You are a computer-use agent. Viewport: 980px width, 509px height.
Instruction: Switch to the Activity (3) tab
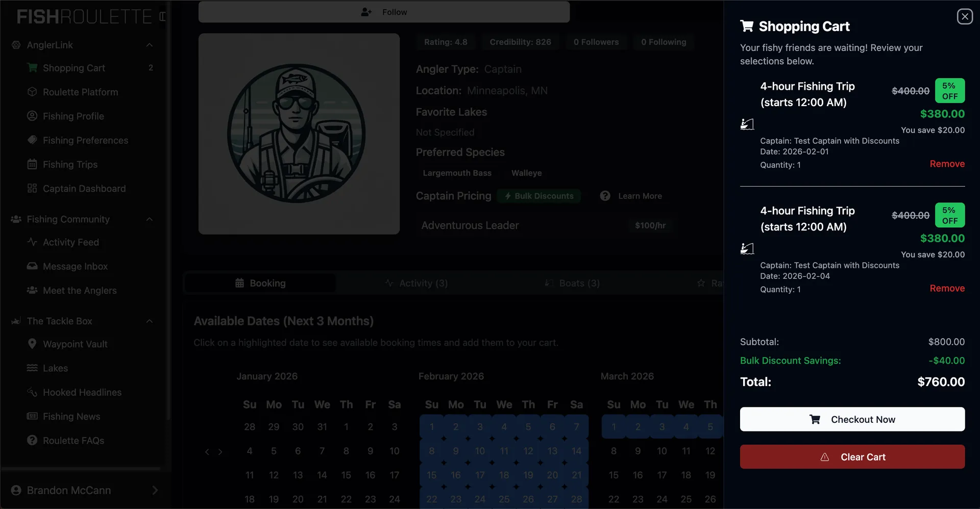[416, 283]
